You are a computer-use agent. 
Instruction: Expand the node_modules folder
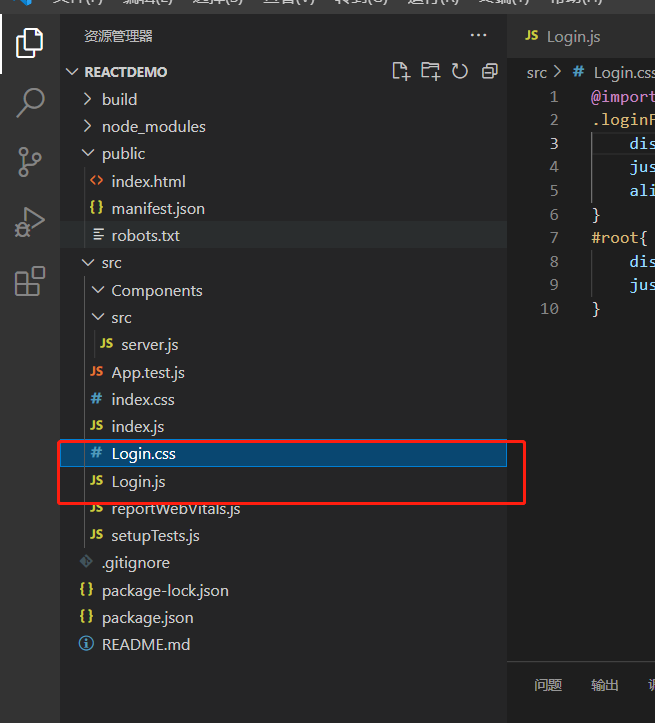click(88, 126)
